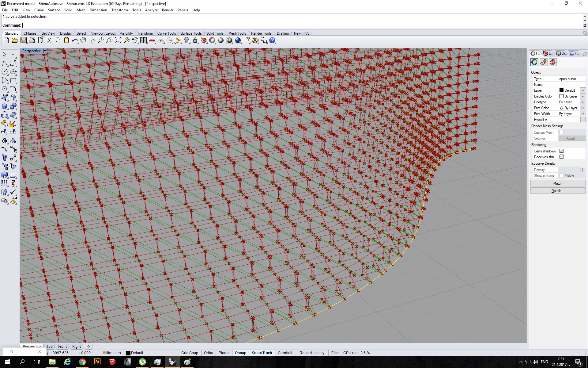Open the command history scroll arrow
The height and width of the screenshot is (368, 588).
[x=585, y=17]
